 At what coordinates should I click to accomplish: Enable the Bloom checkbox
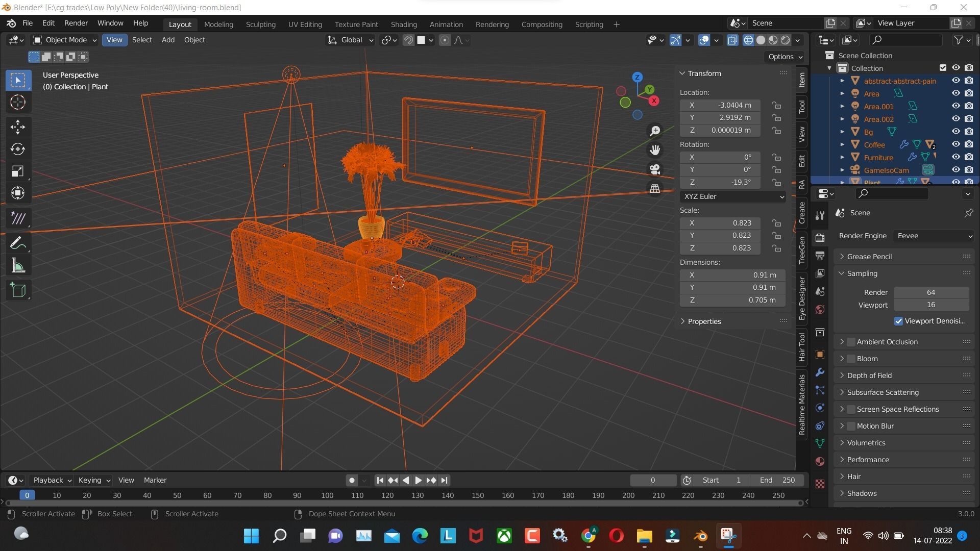tap(851, 359)
